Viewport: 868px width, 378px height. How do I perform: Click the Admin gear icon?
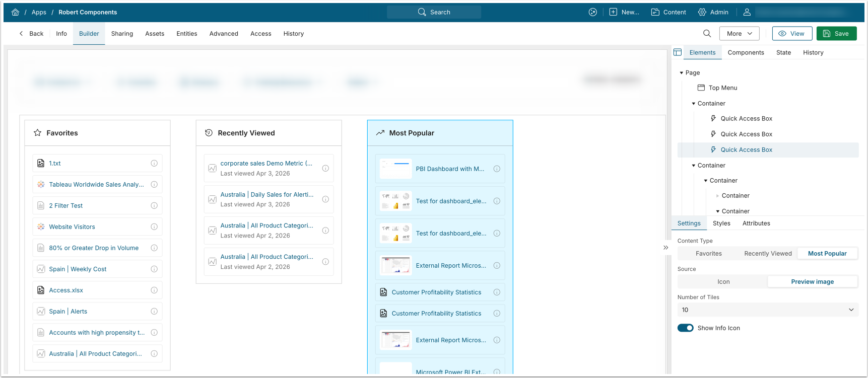702,12
